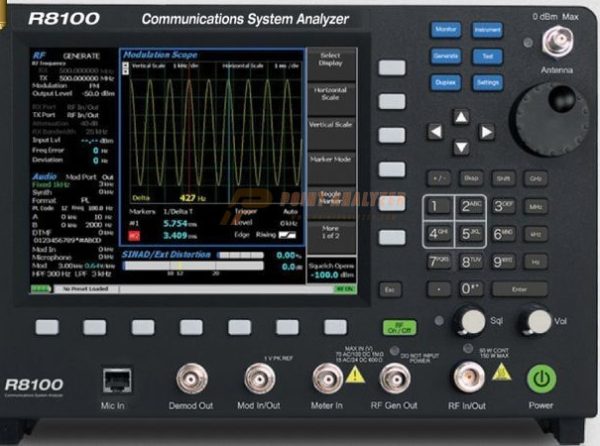Tap keypad key 5 JKL
This screenshot has width=600, height=446.
(x=471, y=234)
